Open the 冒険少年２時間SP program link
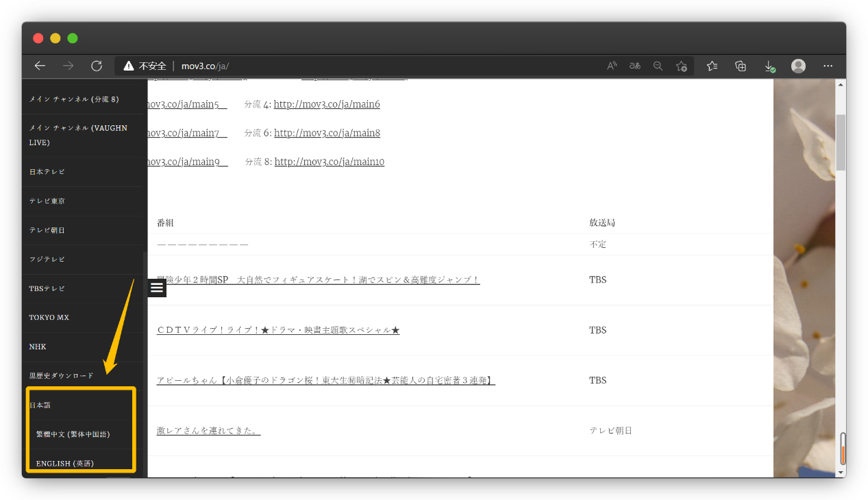 pyautogui.click(x=318, y=280)
